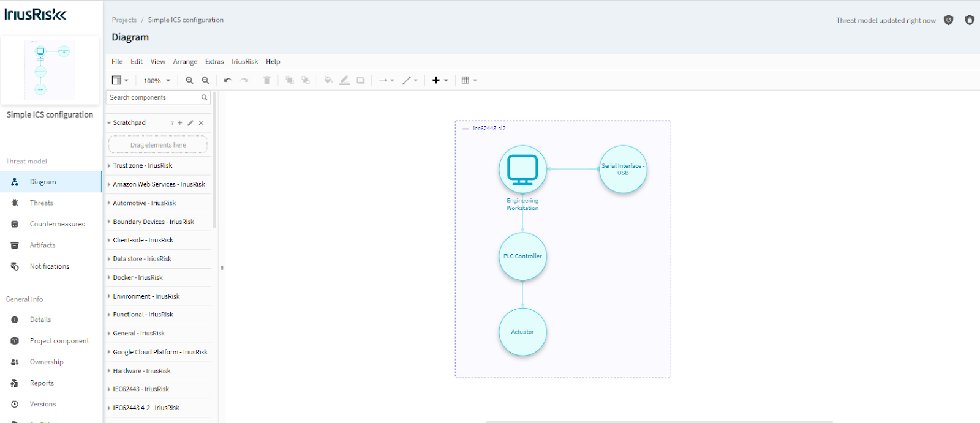The image size is (980, 423).
Task: Expand Trust zone - IriusRisk category
Action: click(x=159, y=165)
